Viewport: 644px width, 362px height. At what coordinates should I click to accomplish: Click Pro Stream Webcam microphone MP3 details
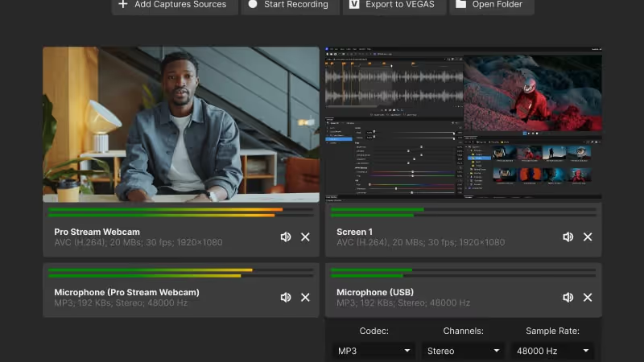(121, 303)
